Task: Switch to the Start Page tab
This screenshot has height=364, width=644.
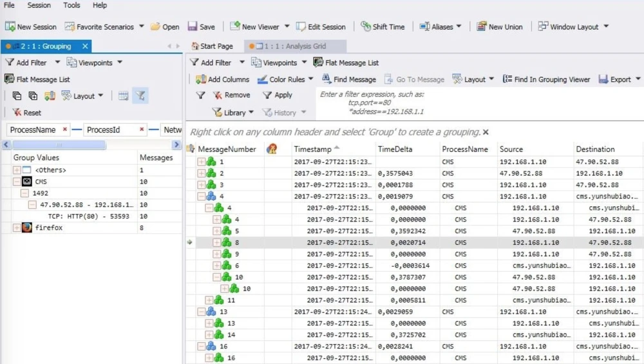Action: 212,46
